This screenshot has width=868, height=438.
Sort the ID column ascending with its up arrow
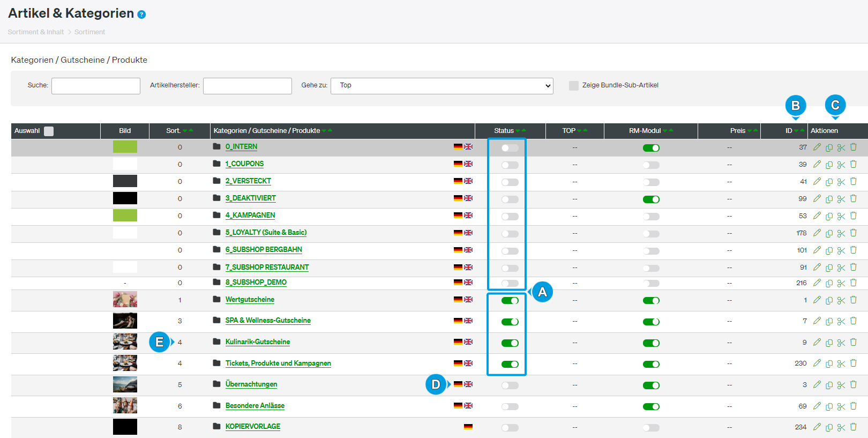(x=802, y=130)
